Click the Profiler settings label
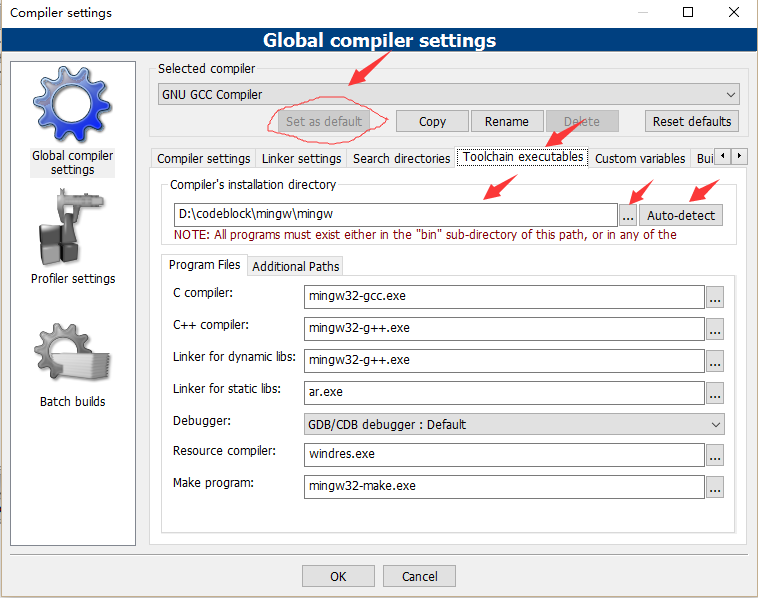Image resolution: width=758 pixels, height=598 pixels. tap(73, 278)
